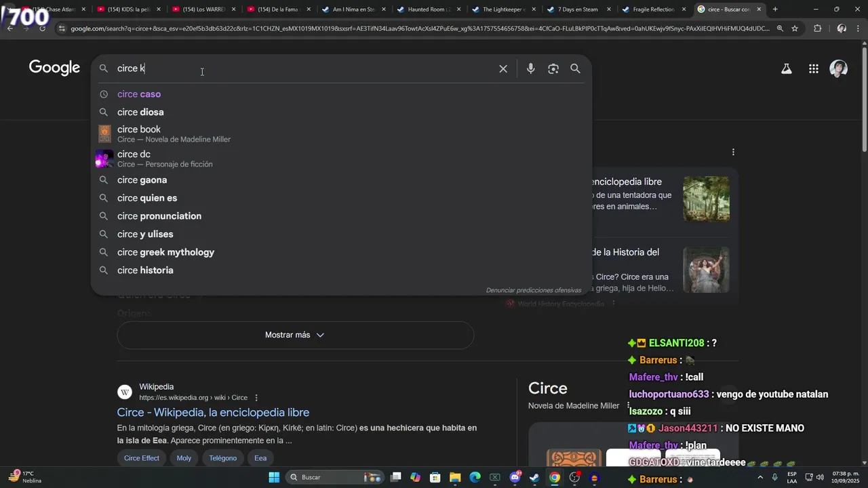
Task: Switch to the Los WARREN YouTube tab
Action: pos(203,9)
